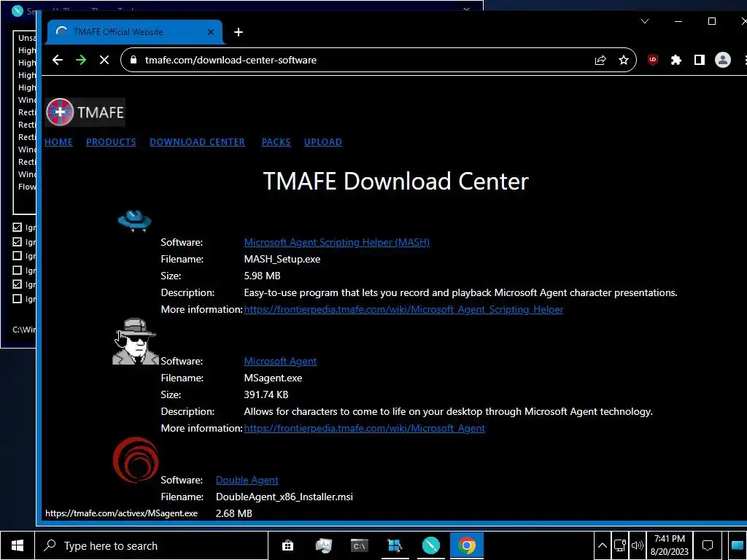Open the DOWNLOAD CENTER nav link
The width and height of the screenshot is (747, 560).
(x=197, y=142)
